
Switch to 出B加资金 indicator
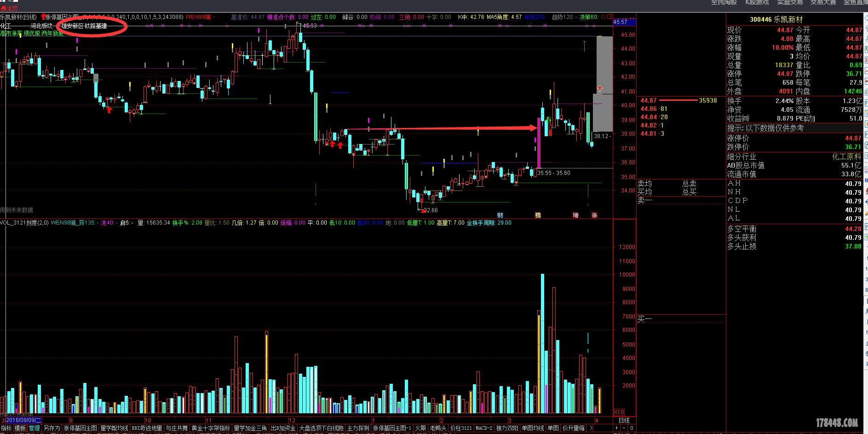283,428
